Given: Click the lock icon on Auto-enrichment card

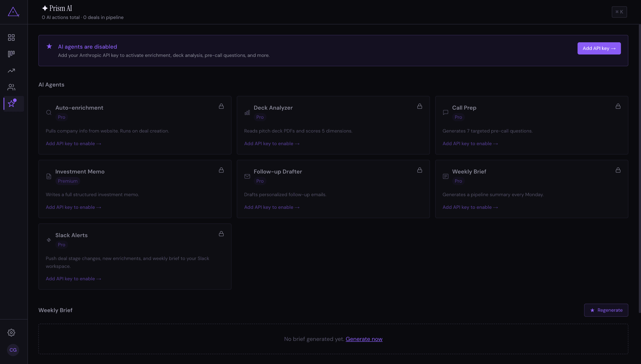Looking at the screenshot, I should click(x=221, y=106).
